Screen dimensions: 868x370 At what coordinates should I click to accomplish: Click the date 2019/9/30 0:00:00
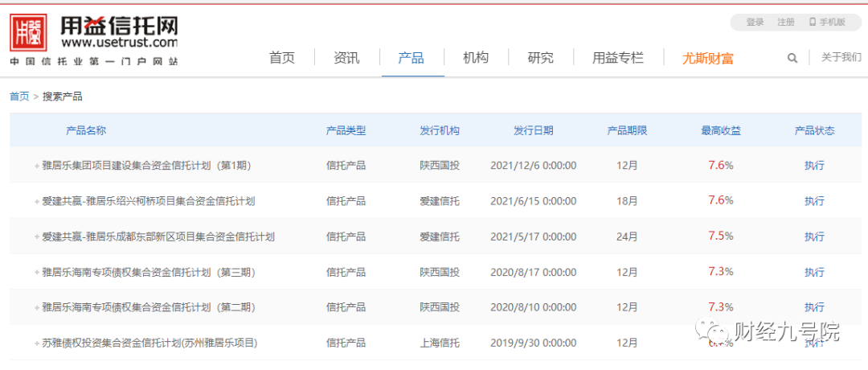pos(533,343)
